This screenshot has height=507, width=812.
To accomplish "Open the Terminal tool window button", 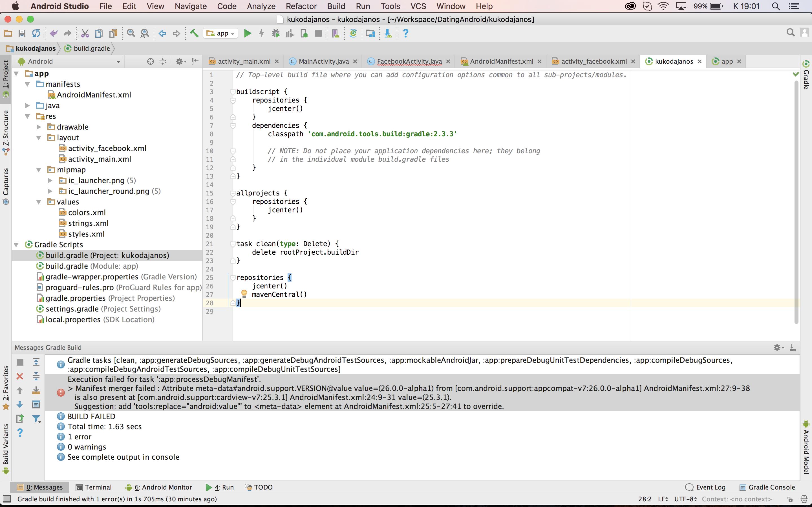I will tap(94, 487).
